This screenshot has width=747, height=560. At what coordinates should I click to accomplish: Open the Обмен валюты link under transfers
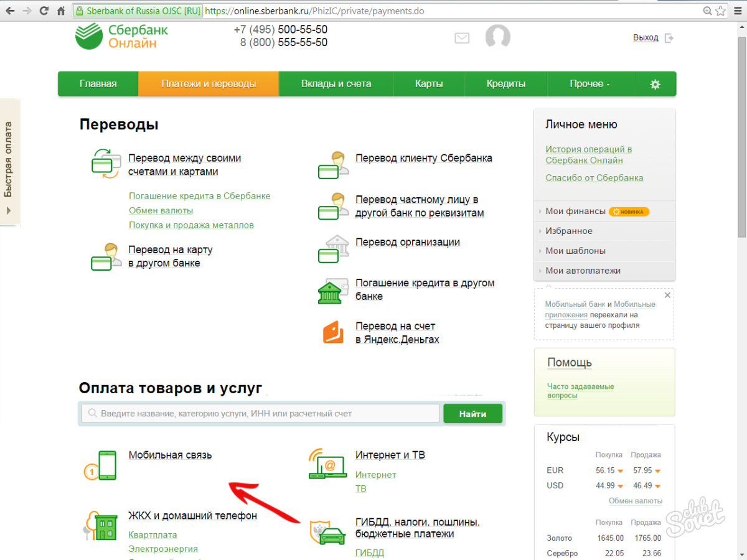coord(161,210)
